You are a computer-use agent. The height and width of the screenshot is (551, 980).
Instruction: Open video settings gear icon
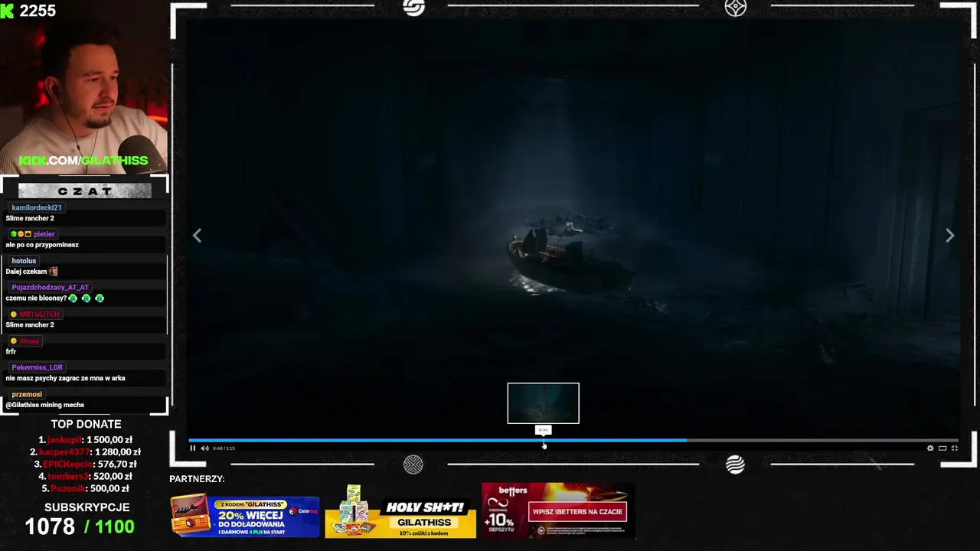(930, 448)
